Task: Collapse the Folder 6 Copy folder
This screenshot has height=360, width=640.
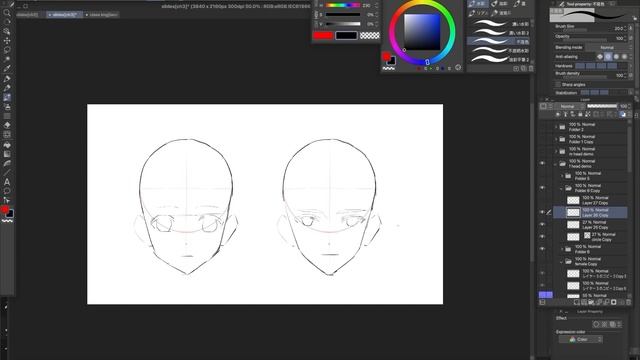Action: click(x=562, y=188)
